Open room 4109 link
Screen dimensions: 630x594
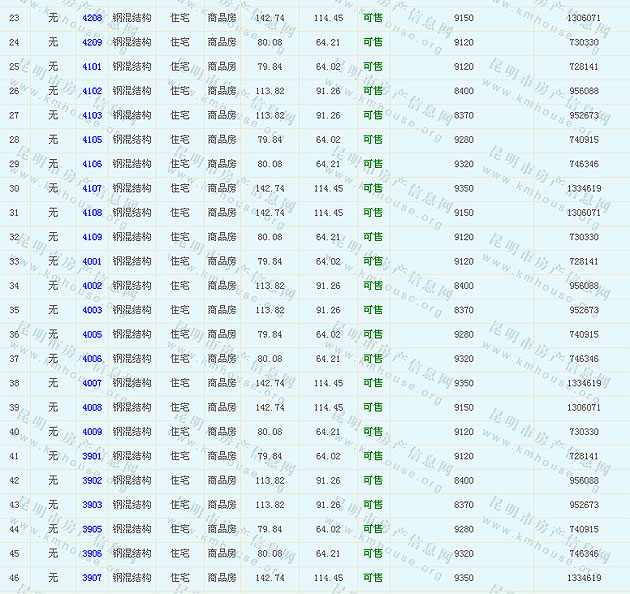coord(92,237)
